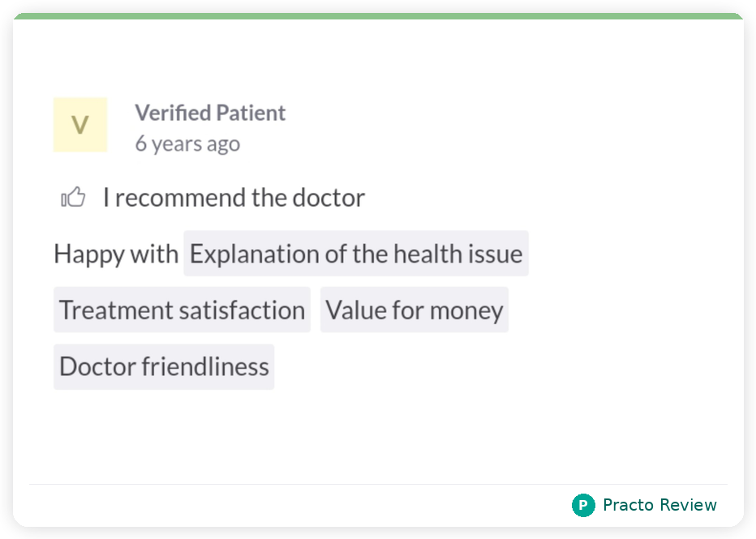The width and height of the screenshot is (756, 539).
Task: Click the green Practo P logo icon
Action: tap(583, 505)
